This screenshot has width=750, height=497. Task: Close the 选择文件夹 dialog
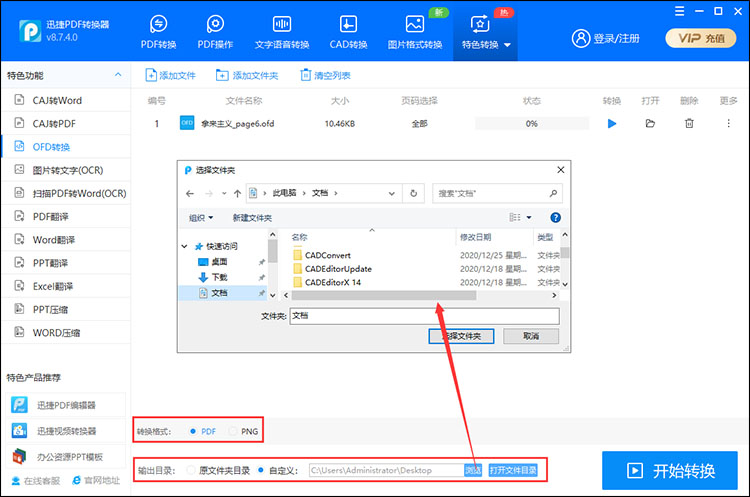561,170
